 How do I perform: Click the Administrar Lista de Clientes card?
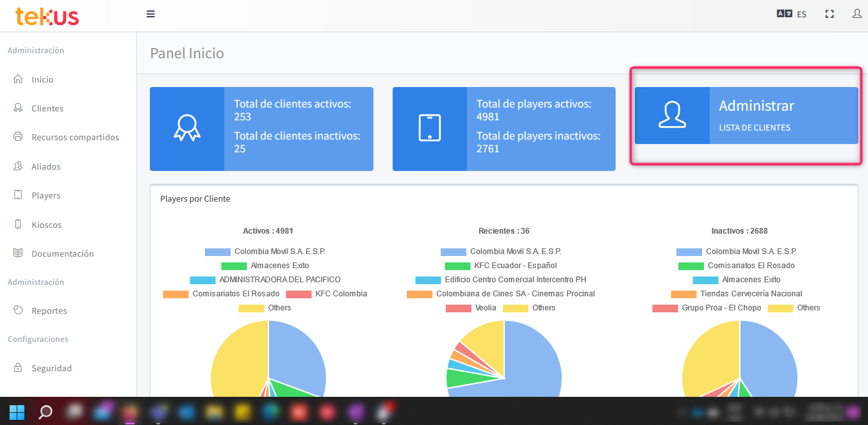[746, 116]
